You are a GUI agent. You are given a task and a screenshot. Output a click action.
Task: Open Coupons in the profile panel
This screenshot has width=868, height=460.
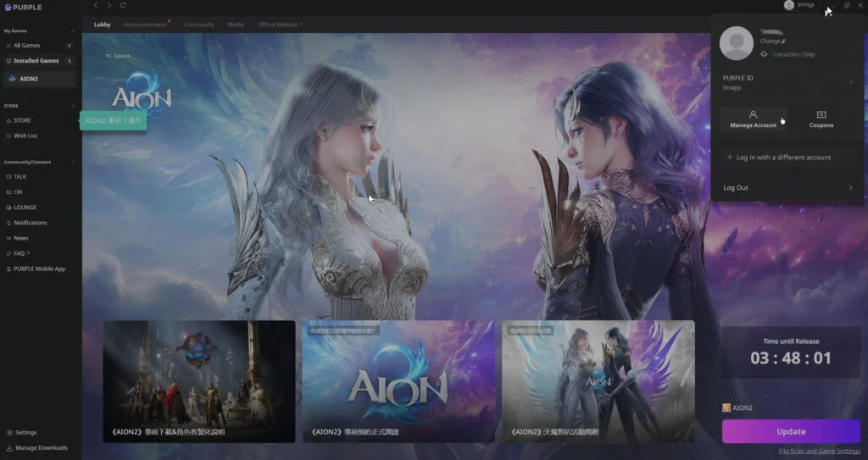pos(821,119)
